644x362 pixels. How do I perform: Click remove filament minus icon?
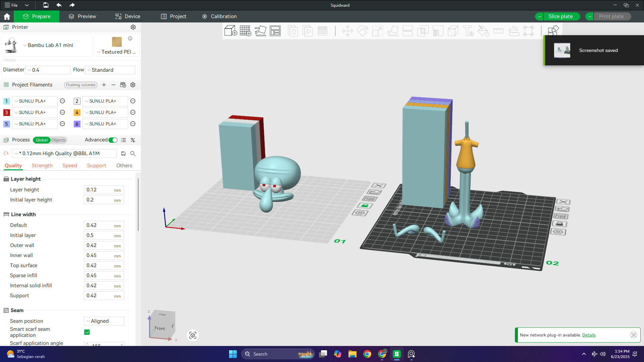click(113, 85)
